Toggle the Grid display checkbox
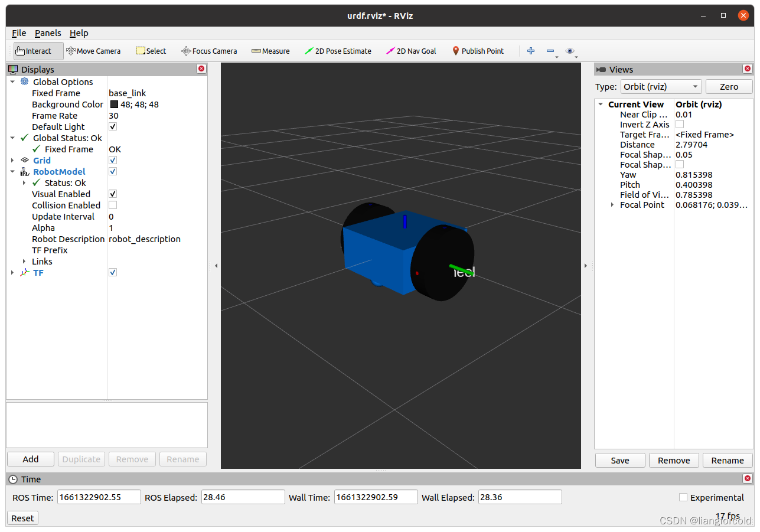The width and height of the screenshot is (760, 532). pos(113,160)
